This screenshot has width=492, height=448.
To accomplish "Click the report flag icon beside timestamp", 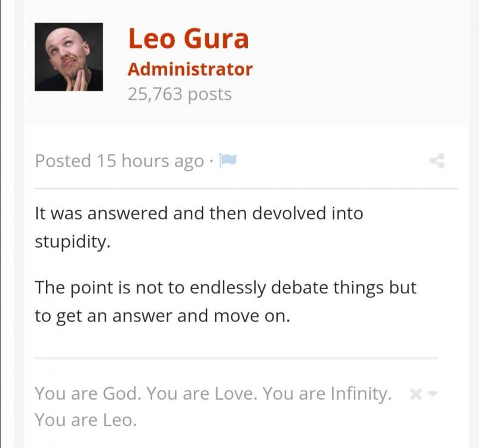I will pos(229,160).
